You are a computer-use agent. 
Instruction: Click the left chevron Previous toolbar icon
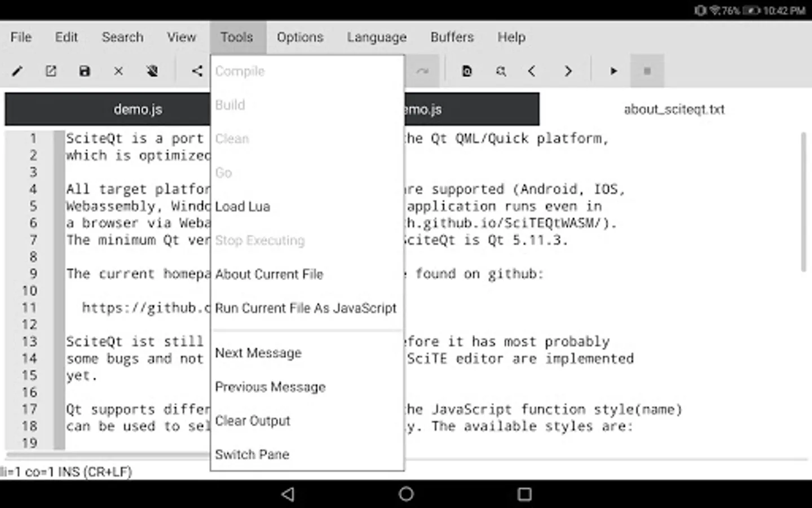point(532,71)
